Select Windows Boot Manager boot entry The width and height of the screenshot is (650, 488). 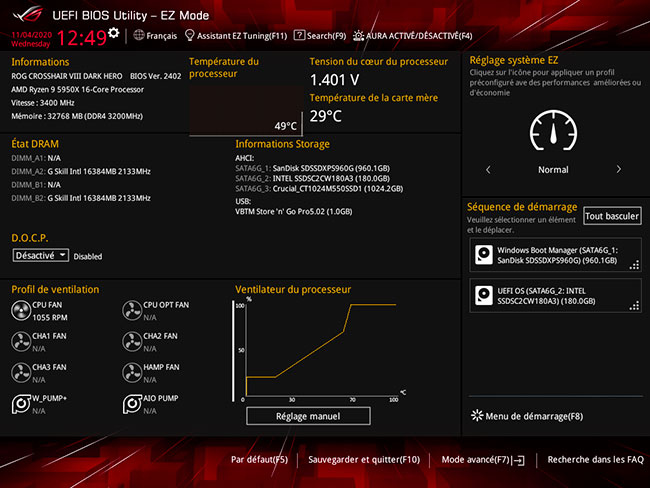555,254
